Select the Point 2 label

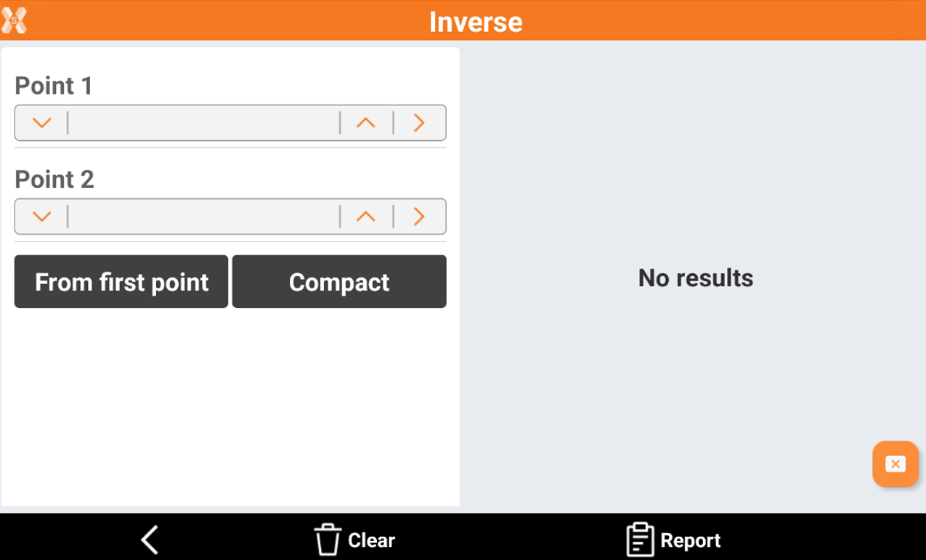pyautogui.click(x=54, y=179)
